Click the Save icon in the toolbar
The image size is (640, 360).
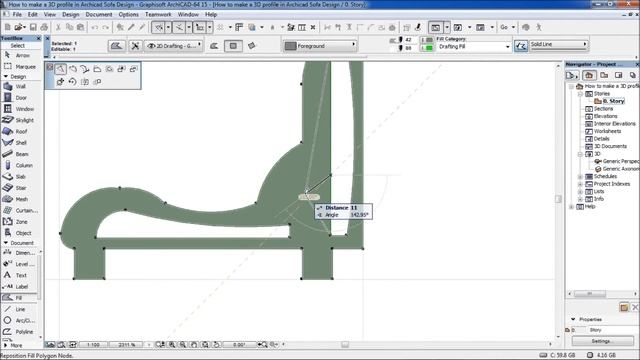tap(33, 27)
